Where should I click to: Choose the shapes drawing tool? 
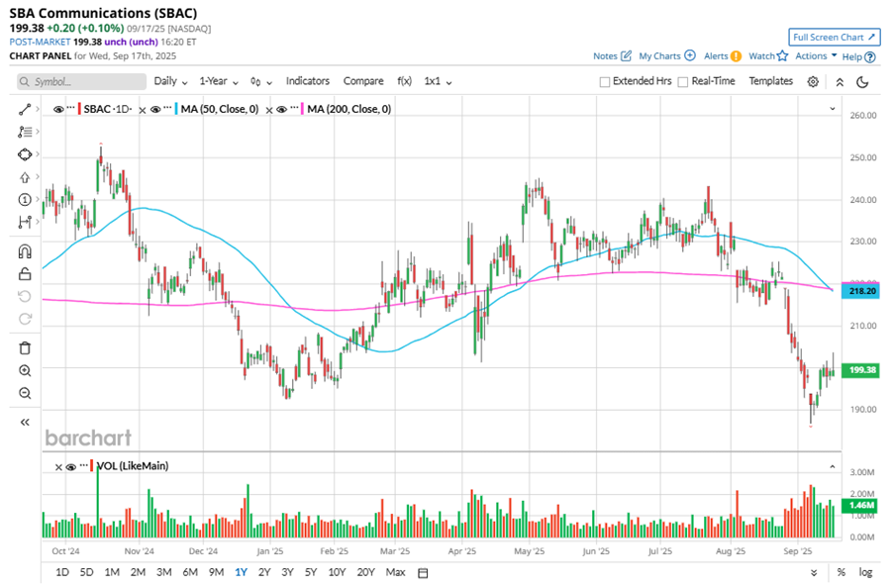(x=25, y=154)
